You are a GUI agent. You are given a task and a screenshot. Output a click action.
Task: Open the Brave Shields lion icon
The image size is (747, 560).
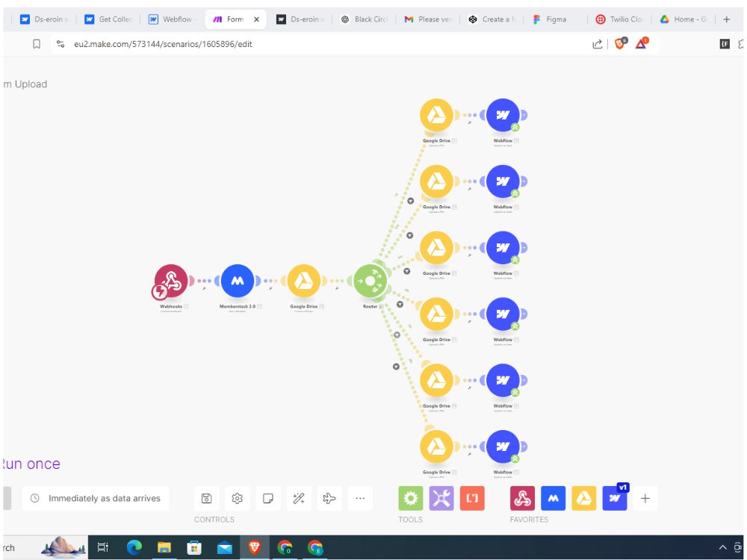click(620, 43)
